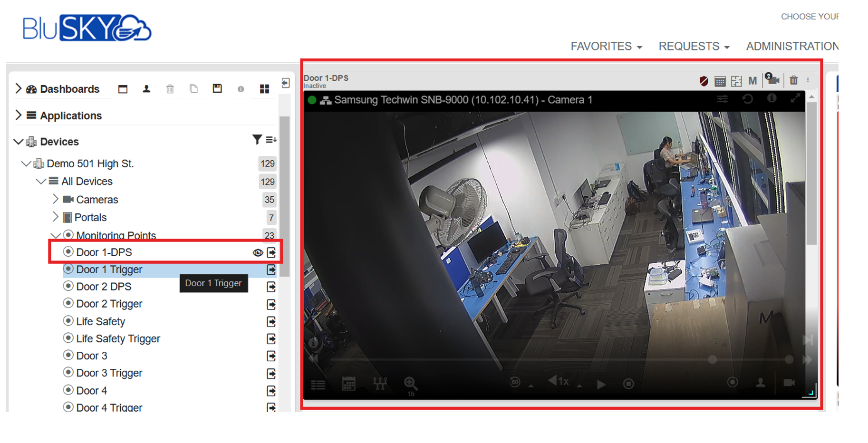
Task: Click the filter funnel icon in Devices panel
Action: point(257,139)
